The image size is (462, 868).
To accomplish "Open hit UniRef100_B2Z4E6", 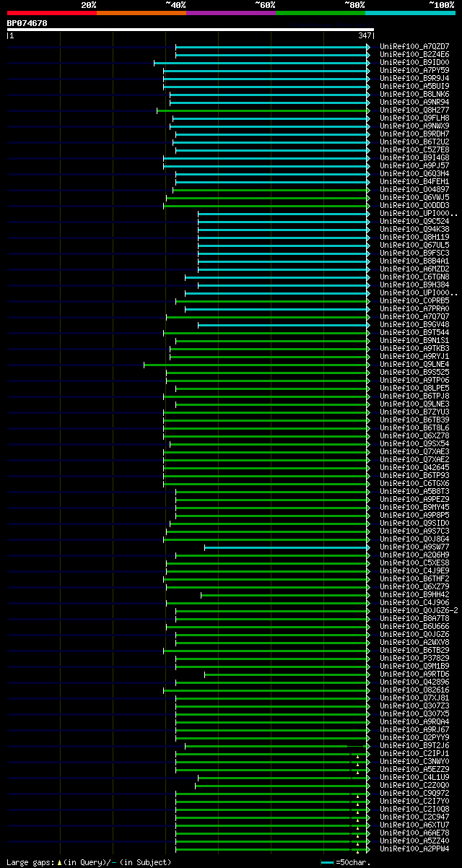I will click(414, 54).
